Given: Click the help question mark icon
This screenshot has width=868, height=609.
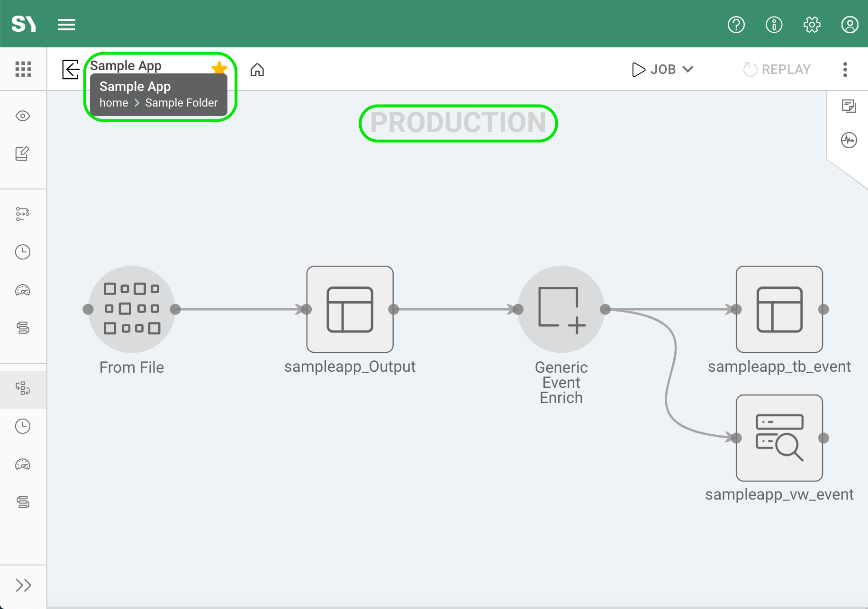Looking at the screenshot, I should [x=736, y=25].
